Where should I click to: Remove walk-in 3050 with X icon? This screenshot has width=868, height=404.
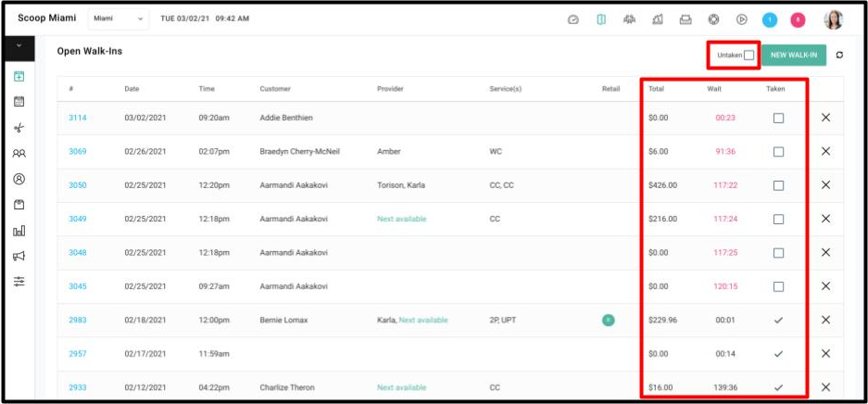pos(825,184)
